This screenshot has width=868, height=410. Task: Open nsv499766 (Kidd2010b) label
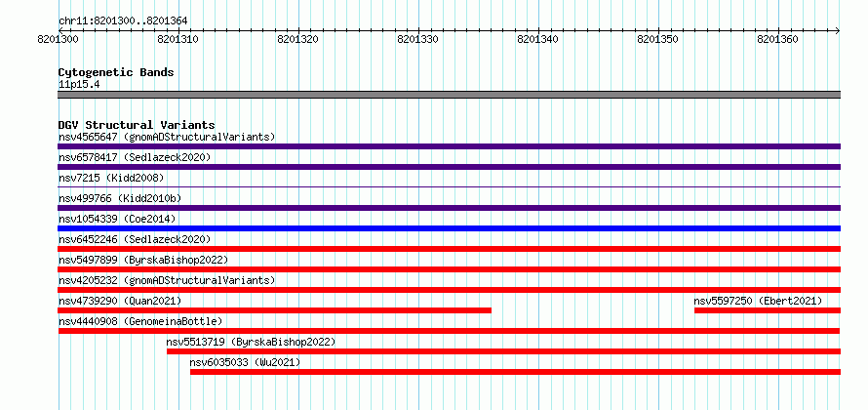coord(120,198)
